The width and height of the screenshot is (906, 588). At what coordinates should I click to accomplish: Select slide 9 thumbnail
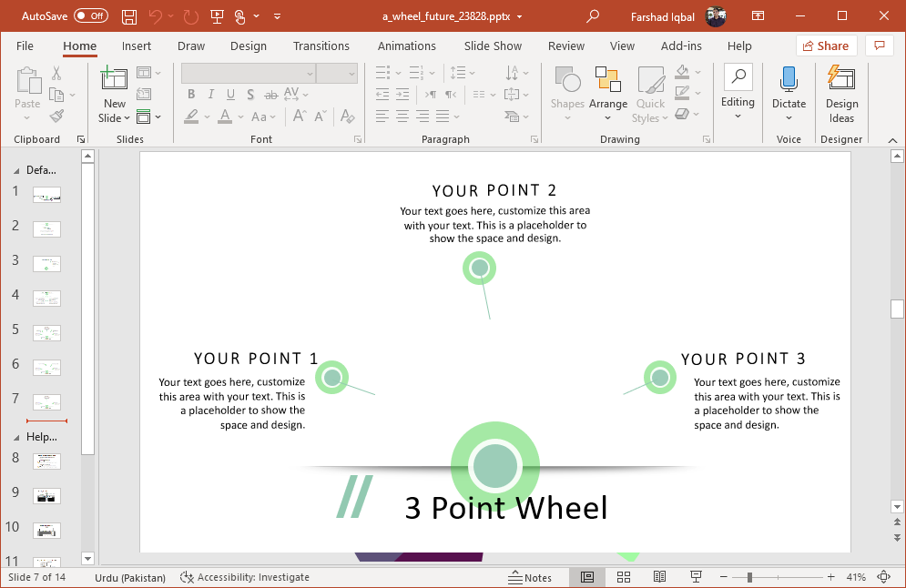(x=46, y=496)
